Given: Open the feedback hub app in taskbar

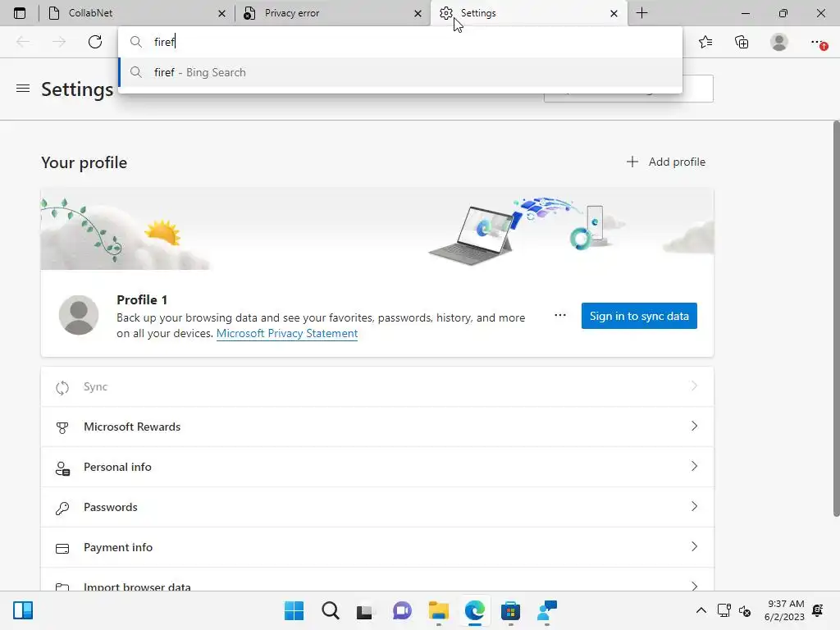Looking at the screenshot, I should coord(547,610).
